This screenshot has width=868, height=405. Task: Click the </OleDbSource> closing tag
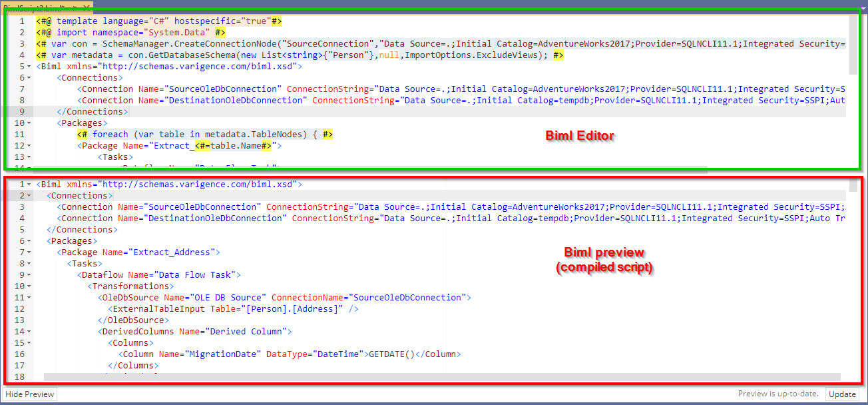point(134,320)
